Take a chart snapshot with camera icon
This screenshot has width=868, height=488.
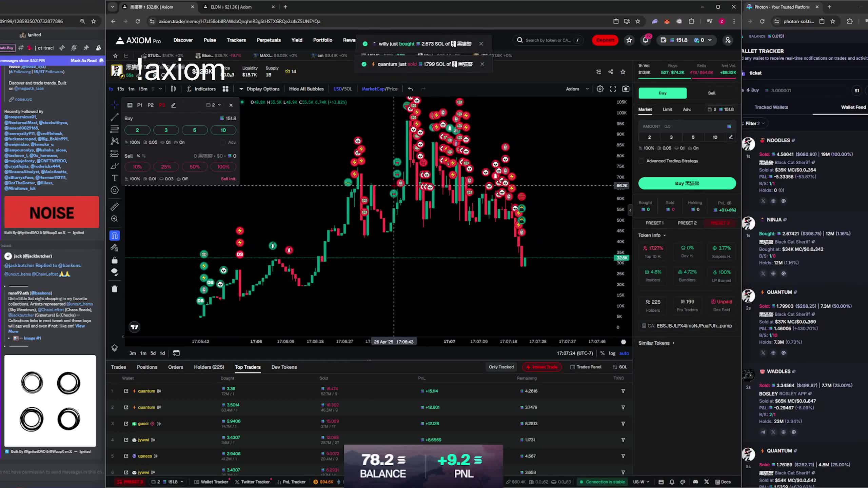point(626,89)
